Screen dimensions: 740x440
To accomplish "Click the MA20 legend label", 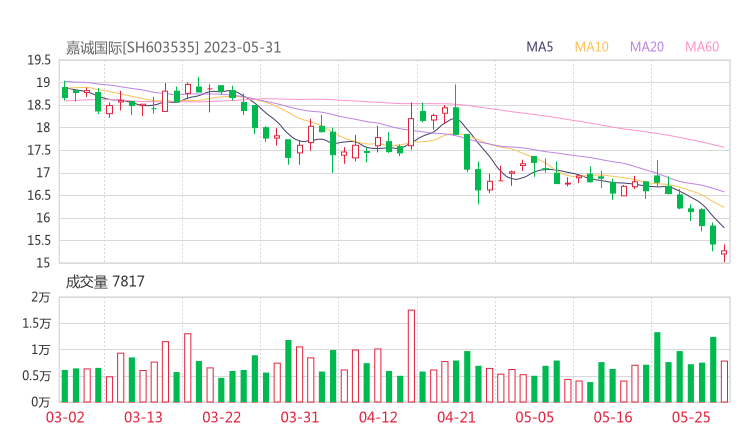I will [x=647, y=47].
